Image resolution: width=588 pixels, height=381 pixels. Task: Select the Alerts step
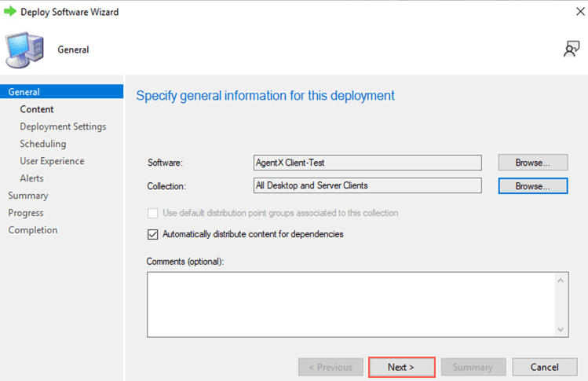31,178
